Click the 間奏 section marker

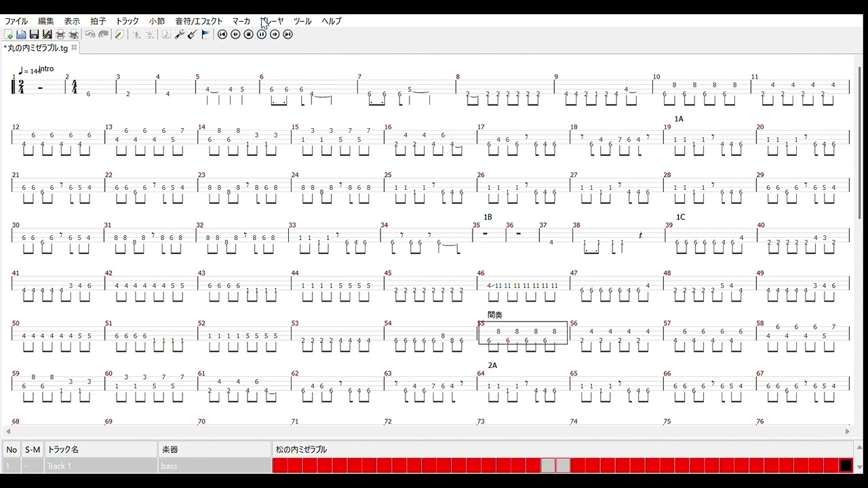tap(495, 315)
